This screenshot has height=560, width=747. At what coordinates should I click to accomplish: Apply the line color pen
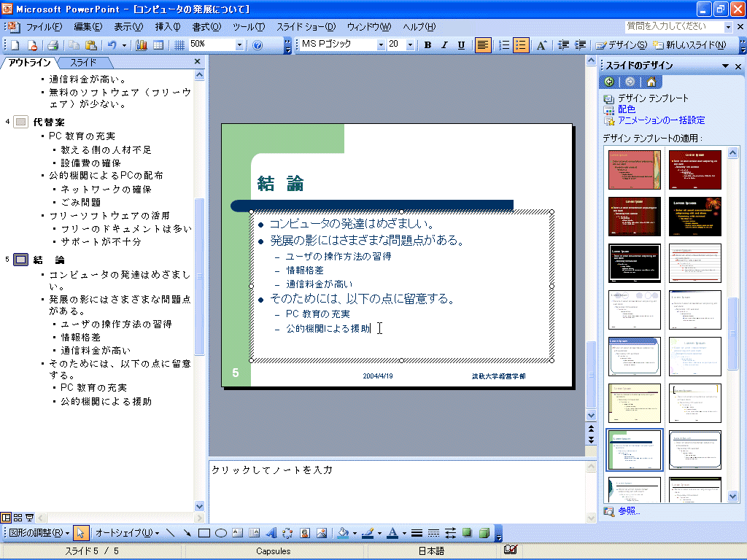[x=368, y=533]
